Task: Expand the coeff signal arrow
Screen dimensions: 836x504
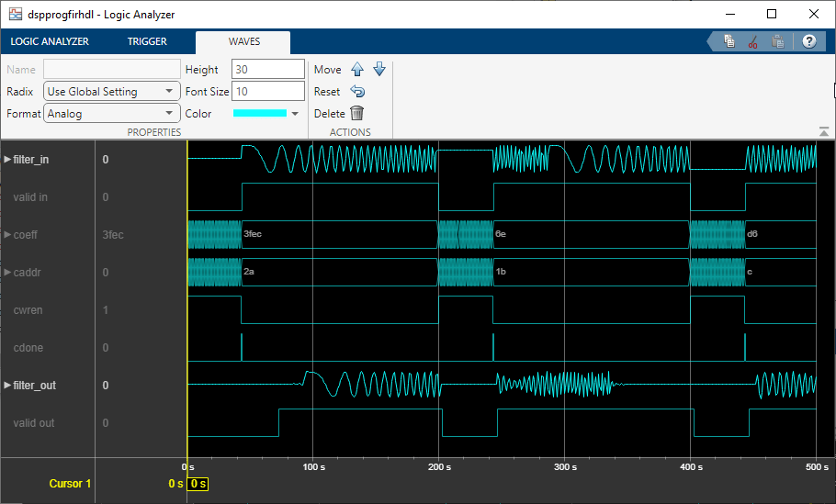Action: pyautogui.click(x=8, y=235)
